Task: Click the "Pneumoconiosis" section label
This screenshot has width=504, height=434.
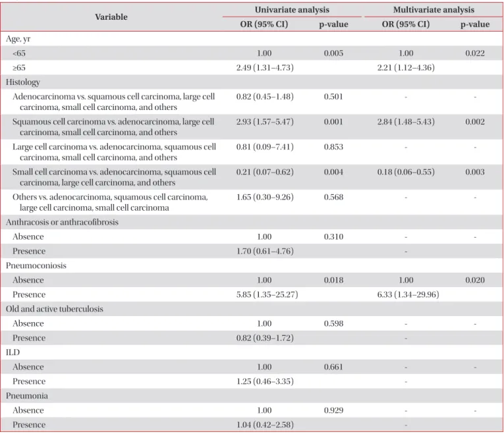Action: [36, 265]
